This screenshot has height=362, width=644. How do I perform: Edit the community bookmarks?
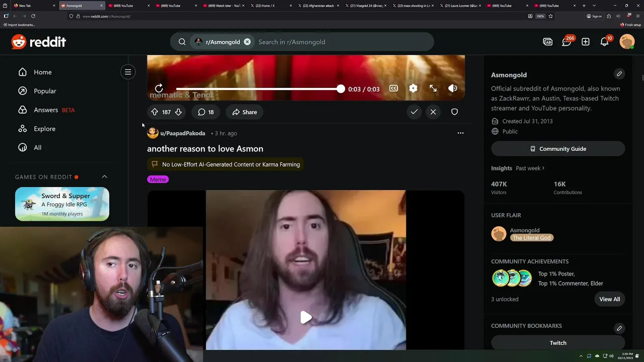click(x=619, y=328)
